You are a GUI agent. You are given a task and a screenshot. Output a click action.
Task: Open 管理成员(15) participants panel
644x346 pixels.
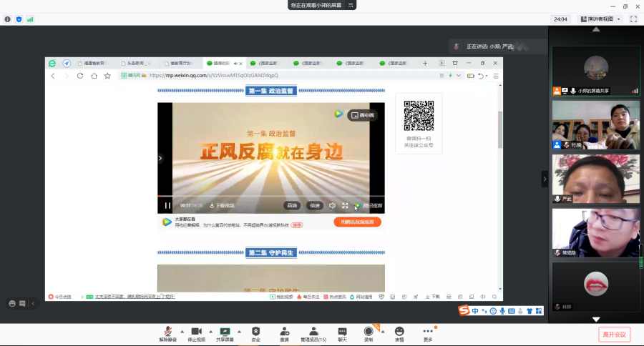(x=313, y=334)
